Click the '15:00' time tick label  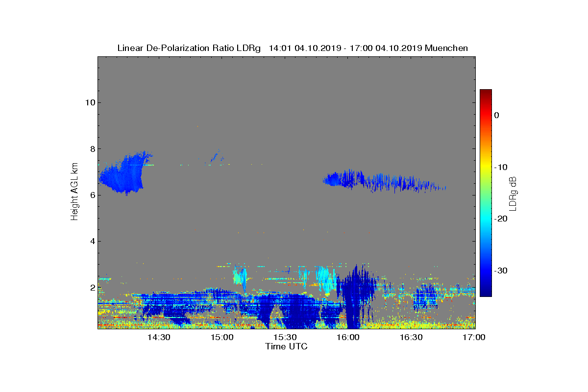(x=222, y=337)
